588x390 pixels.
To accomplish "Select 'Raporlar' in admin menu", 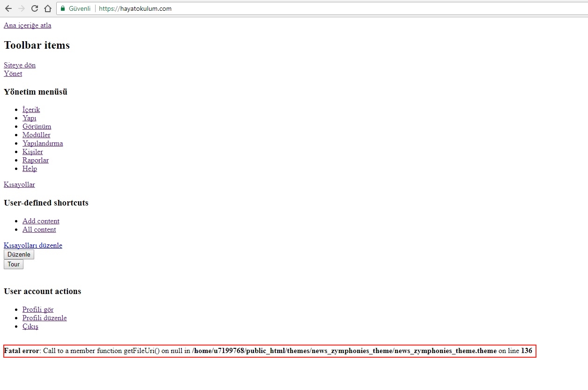I will click(36, 160).
